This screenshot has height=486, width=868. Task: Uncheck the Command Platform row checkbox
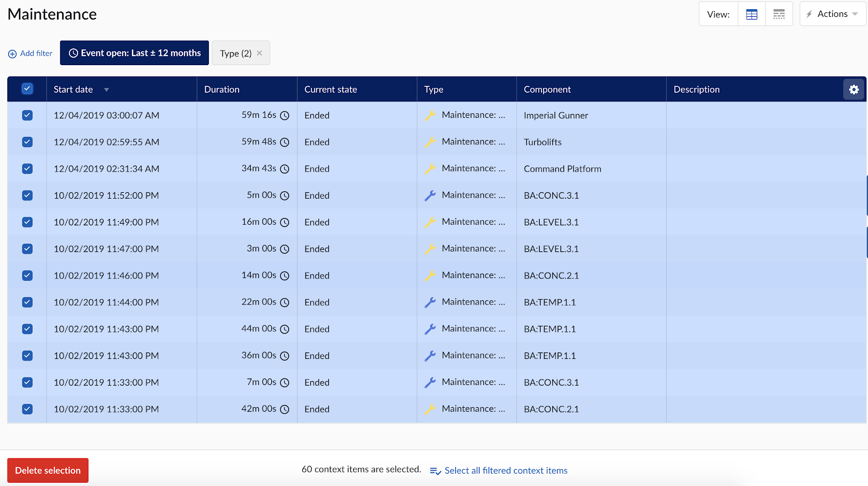[27, 168]
